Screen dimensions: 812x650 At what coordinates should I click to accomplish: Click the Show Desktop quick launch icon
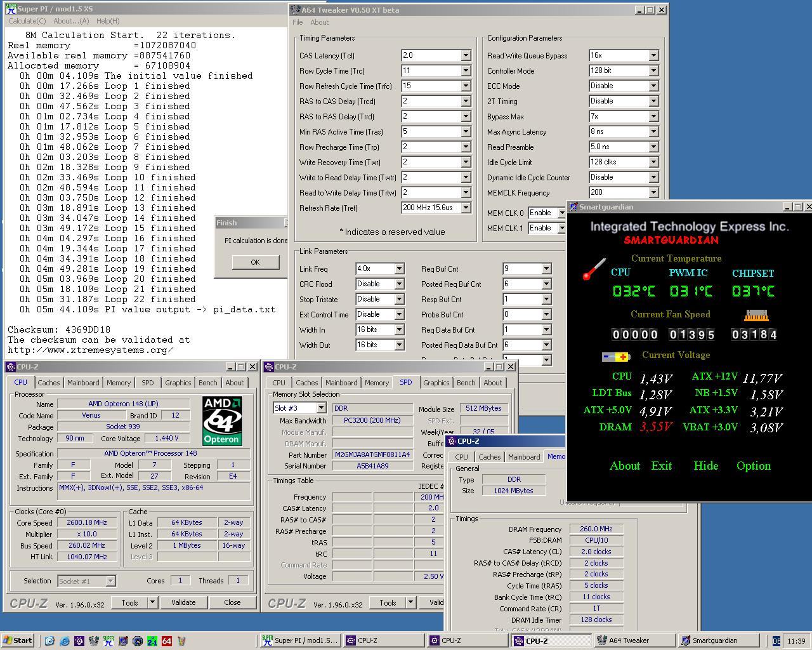pos(50,640)
